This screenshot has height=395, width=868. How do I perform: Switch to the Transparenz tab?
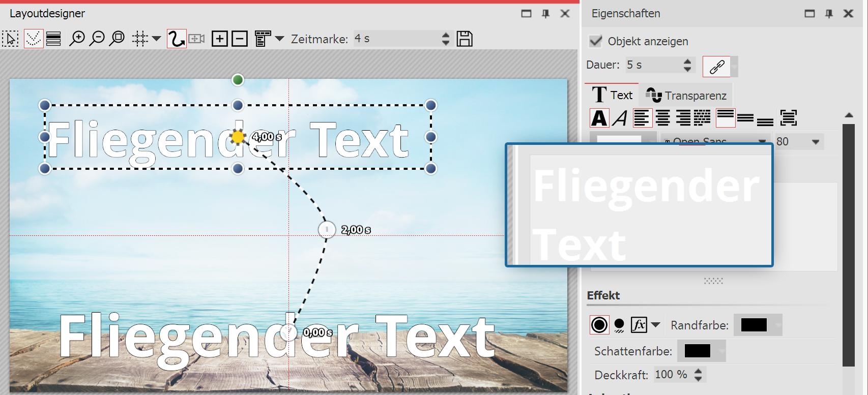point(686,96)
